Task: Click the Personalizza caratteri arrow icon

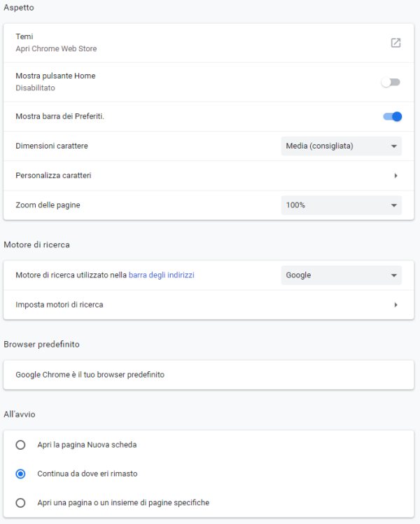Action: (395, 175)
